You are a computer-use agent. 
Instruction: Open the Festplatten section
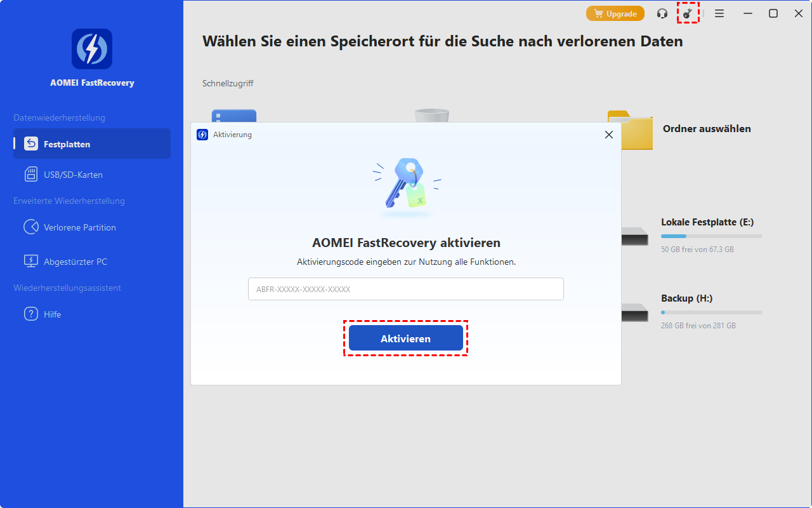(x=92, y=144)
